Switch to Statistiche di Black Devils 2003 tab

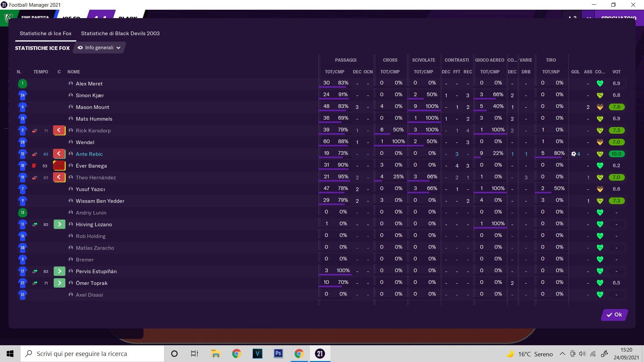point(120,33)
